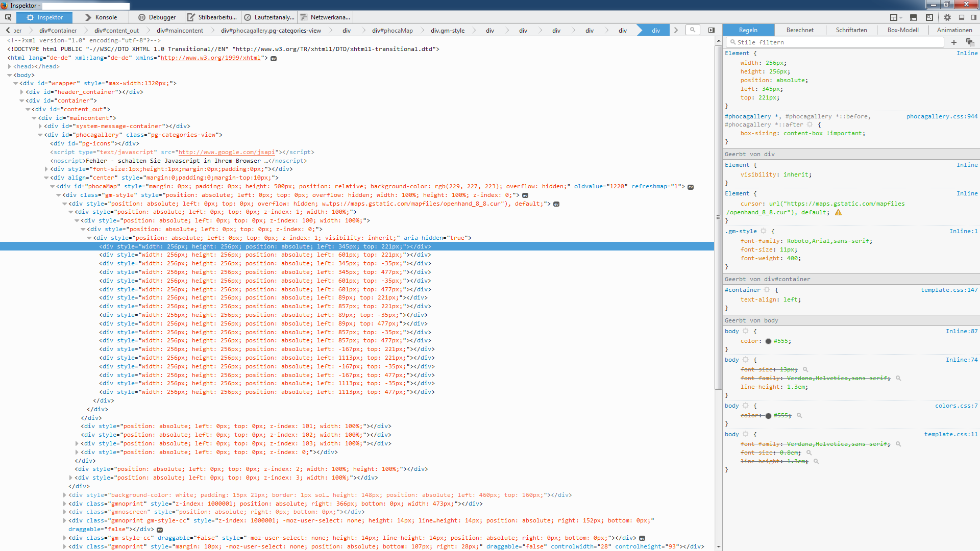The height and width of the screenshot is (551, 980).
Task: Expand the head element node
Action: coord(10,67)
